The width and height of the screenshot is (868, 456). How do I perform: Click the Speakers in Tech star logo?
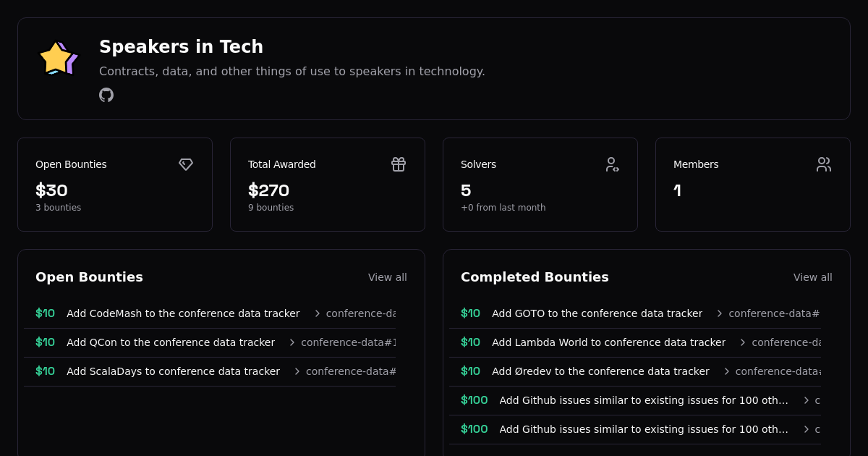[58, 58]
